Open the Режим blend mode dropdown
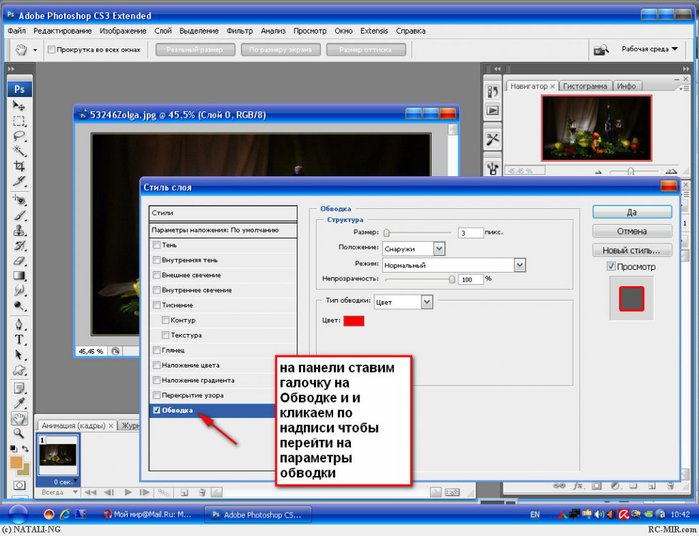This screenshot has height=536, width=699. pos(519,265)
